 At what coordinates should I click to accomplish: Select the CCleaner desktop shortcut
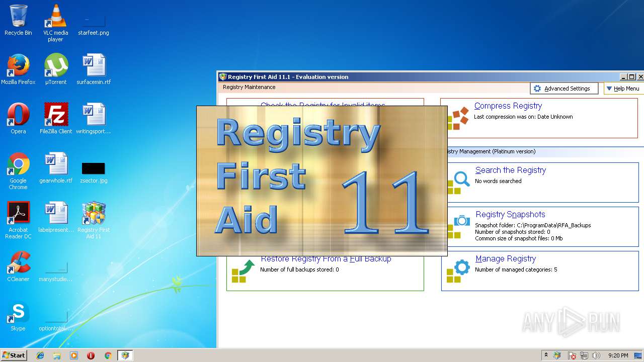[18, 266]
